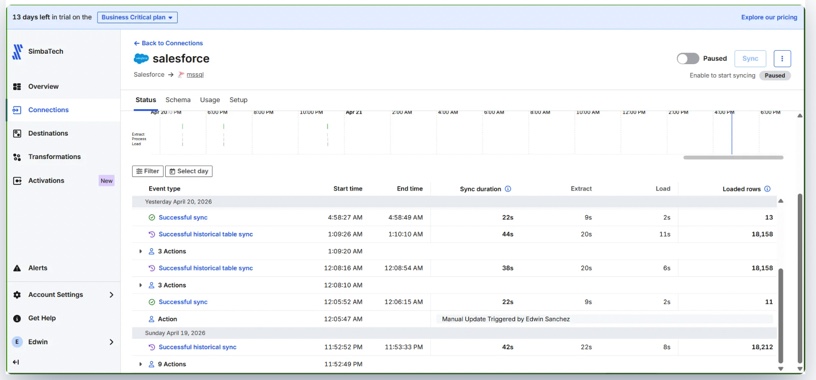Expand 9 Actions at 11:52:49 PM
Viewport: 816px width, 380px height.
tap(140, 364)
